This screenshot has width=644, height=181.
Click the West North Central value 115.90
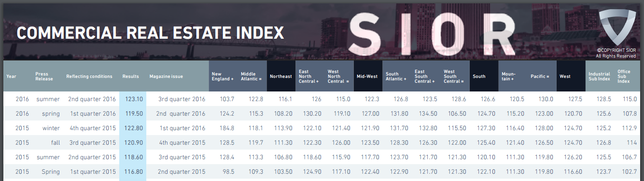[x=341, y=157]
